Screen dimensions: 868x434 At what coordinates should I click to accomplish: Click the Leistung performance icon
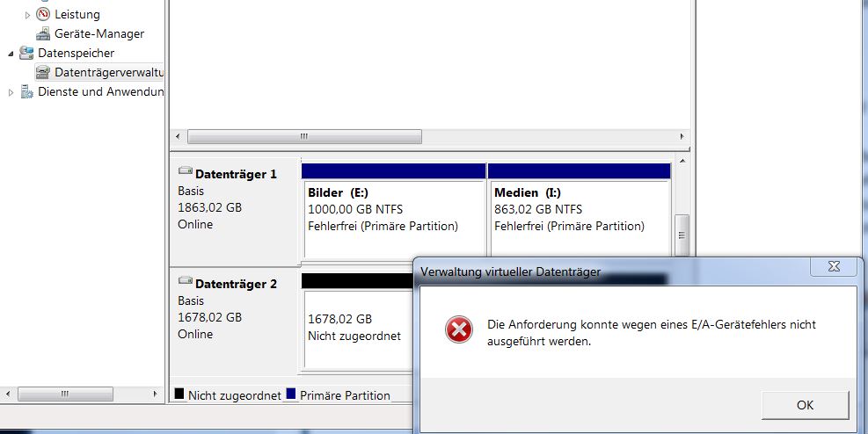pos(43,14)
